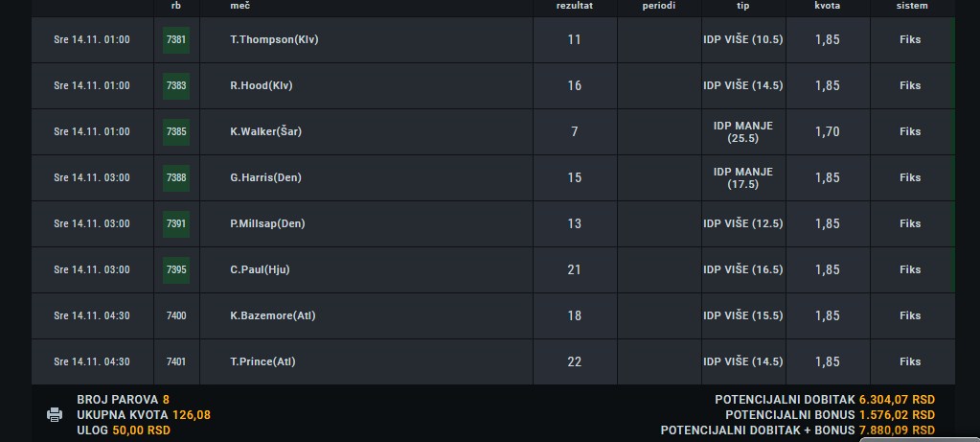The height and width of the screenshot is (442, 980).
Task: Select the green 7383 match code badge
Action: tap(176, 85)
